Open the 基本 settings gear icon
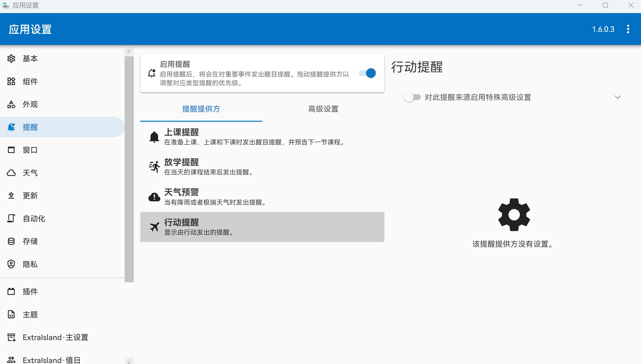Image resolution: width=641 pixels, height=364 pixels. (x=11, y=58)
